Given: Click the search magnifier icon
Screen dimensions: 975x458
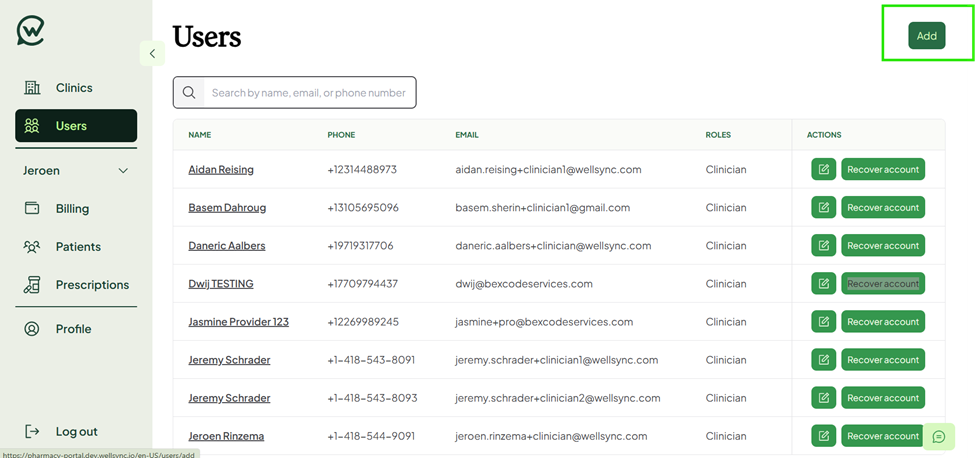Looking at the screenshot, I should (189, 93).
